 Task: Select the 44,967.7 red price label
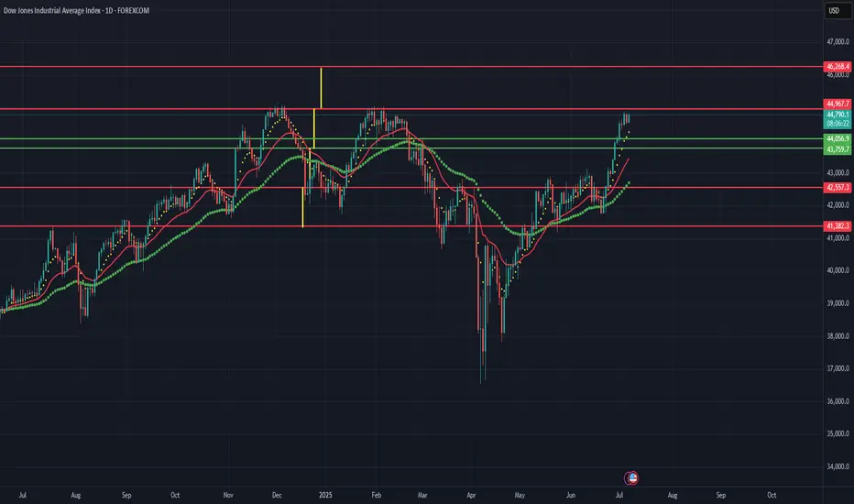(x=838, y=104)
